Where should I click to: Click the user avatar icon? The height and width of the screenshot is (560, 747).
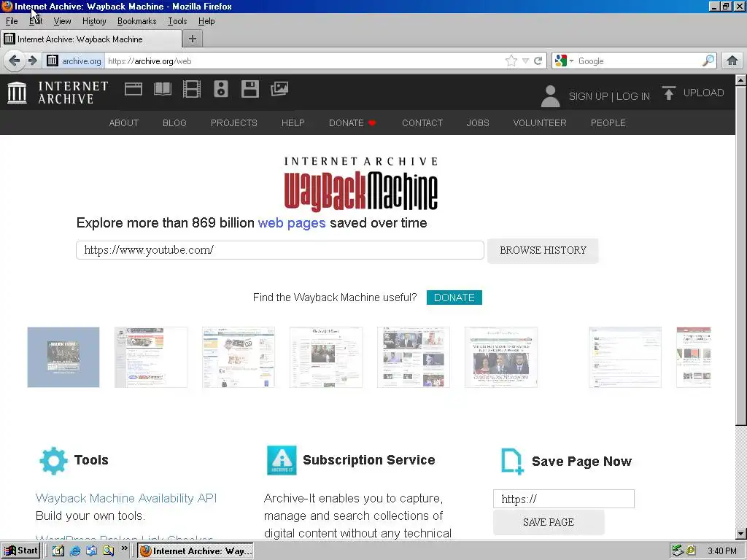pyautogui.click(x=550, y=96)
